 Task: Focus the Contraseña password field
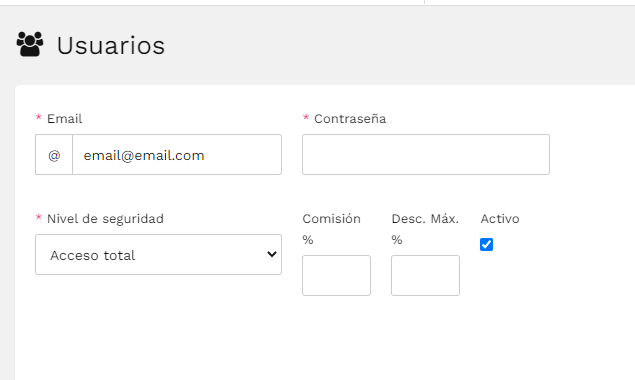click(x=426, y=155)
